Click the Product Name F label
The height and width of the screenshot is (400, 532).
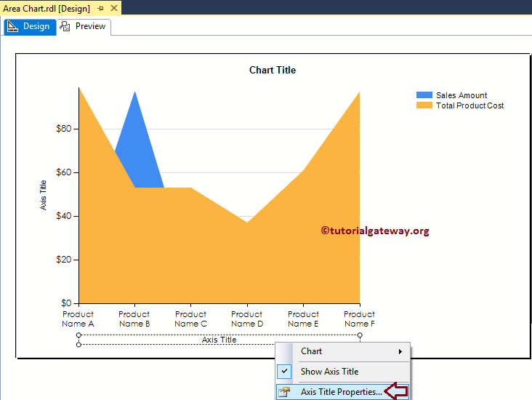[359, 319]
